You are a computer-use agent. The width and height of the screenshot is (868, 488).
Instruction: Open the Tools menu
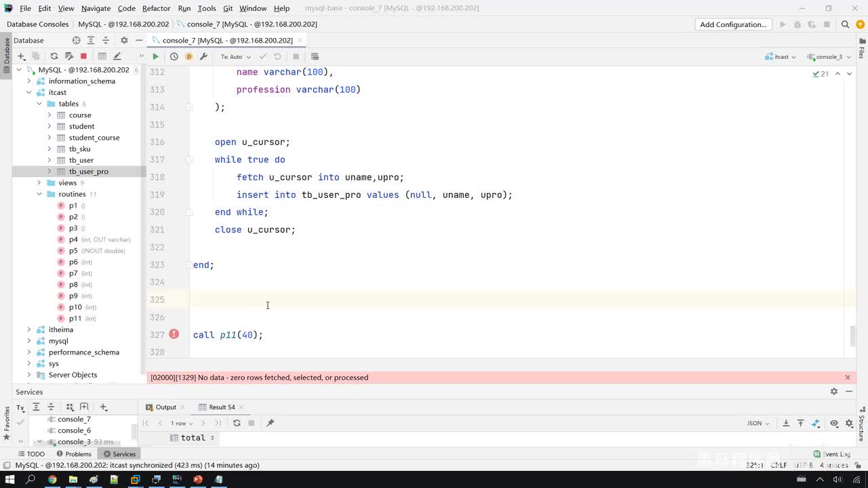[206, 8]
